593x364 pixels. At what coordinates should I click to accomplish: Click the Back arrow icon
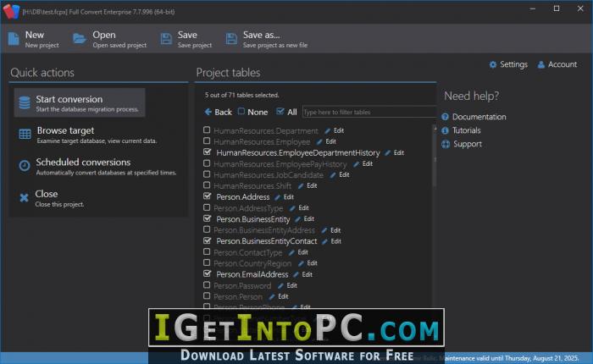coord(208,112)
